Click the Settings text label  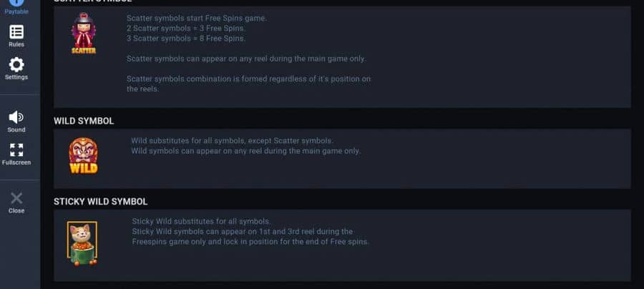pyautogui.click(x=16, y=77)
